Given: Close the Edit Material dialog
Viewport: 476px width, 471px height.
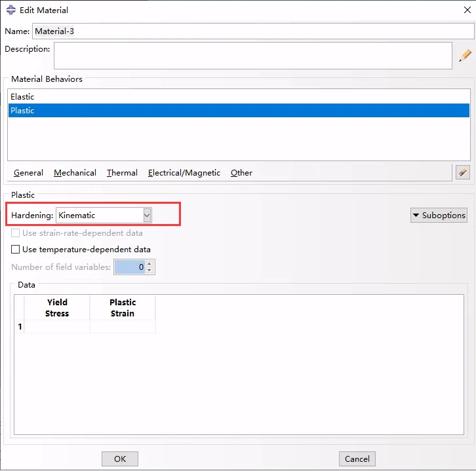Looking at the screenshot, I should [x=467, y=10].
